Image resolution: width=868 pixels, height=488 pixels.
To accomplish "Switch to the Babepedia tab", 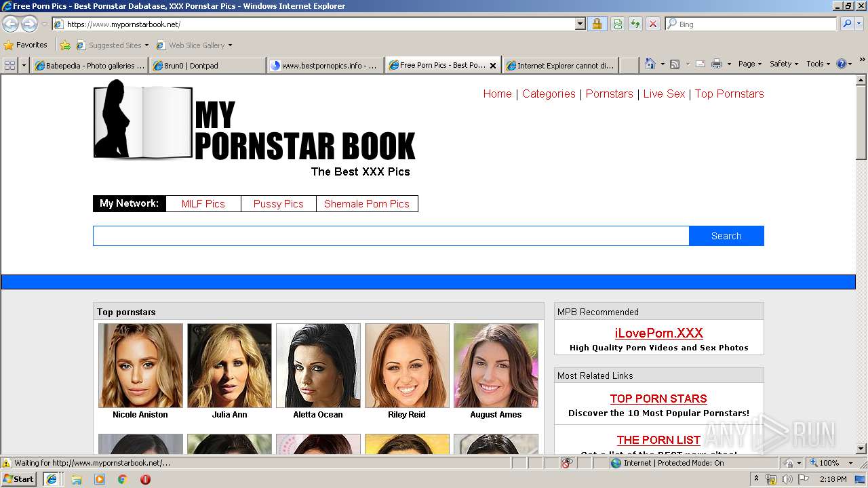I will 90,66.
